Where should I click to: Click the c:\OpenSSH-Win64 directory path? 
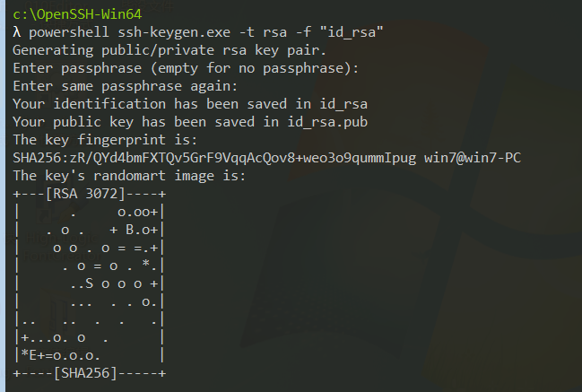pyautogui.click(x=77, y=15)
